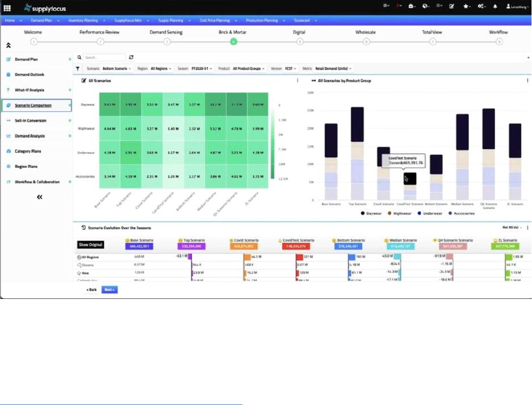532x405 pixels.
Task: Select the Total View step circle
Action: click(433, 41)
